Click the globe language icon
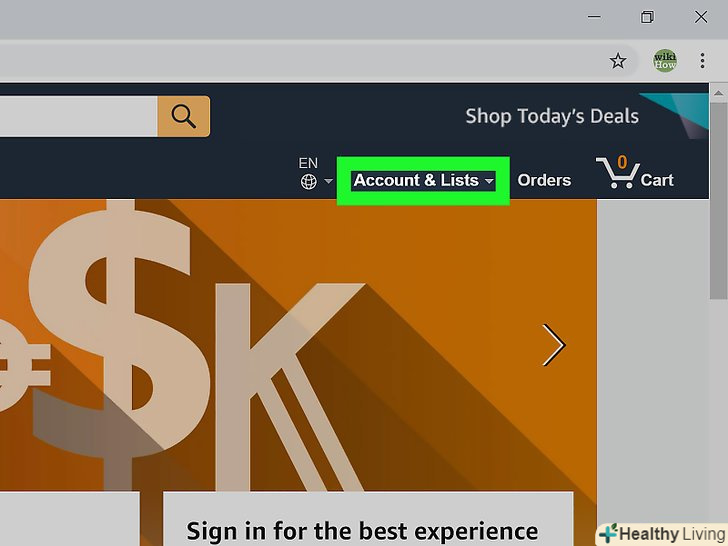The height and width of the screenshot is (546, 728). pos(309,181)
